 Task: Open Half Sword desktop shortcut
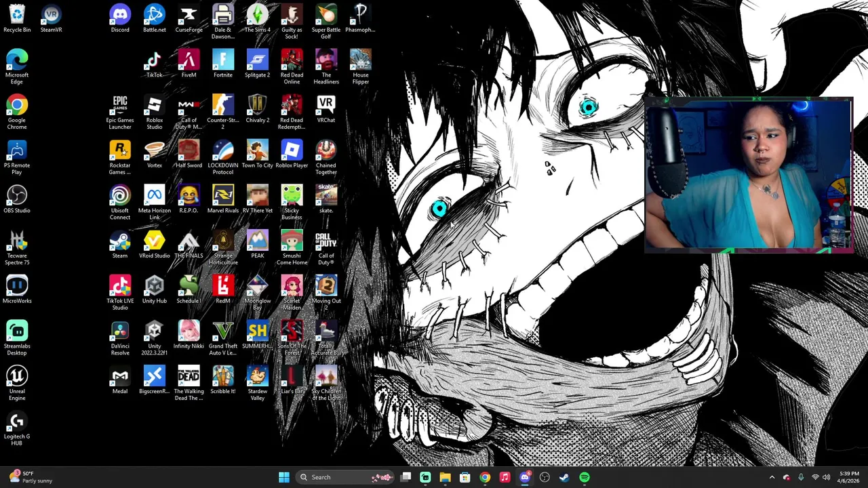(x=189, y=154)
